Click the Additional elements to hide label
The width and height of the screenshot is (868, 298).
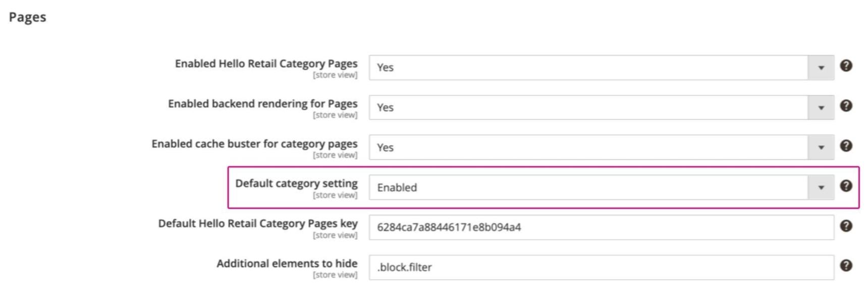pos(287,264)
